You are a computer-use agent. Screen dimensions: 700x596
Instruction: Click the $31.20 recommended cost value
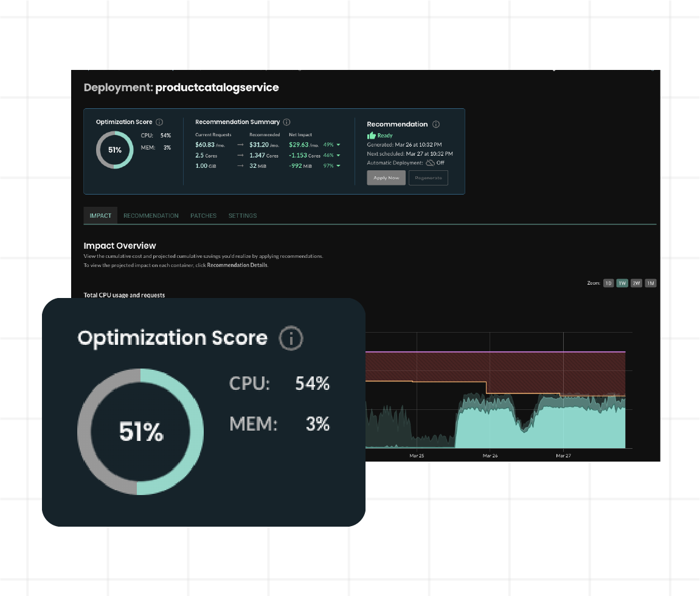[265, 145]
